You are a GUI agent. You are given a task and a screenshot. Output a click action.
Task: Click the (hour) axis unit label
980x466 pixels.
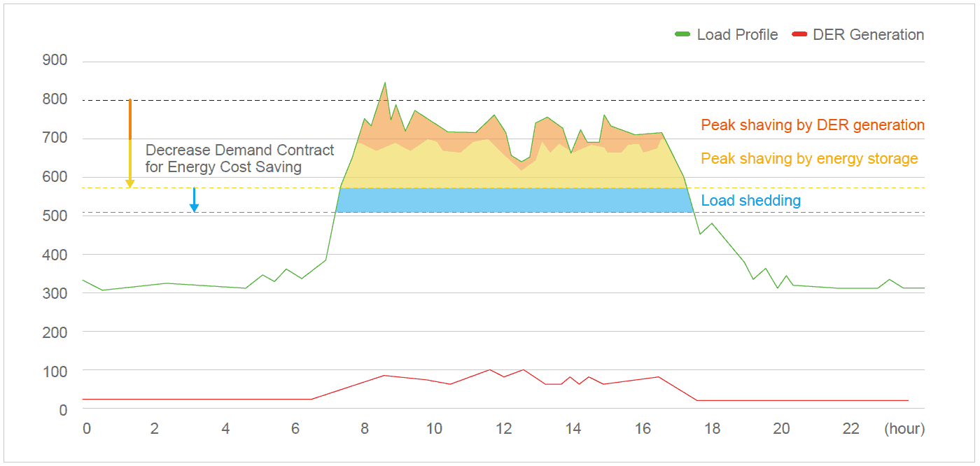(904, 429)
